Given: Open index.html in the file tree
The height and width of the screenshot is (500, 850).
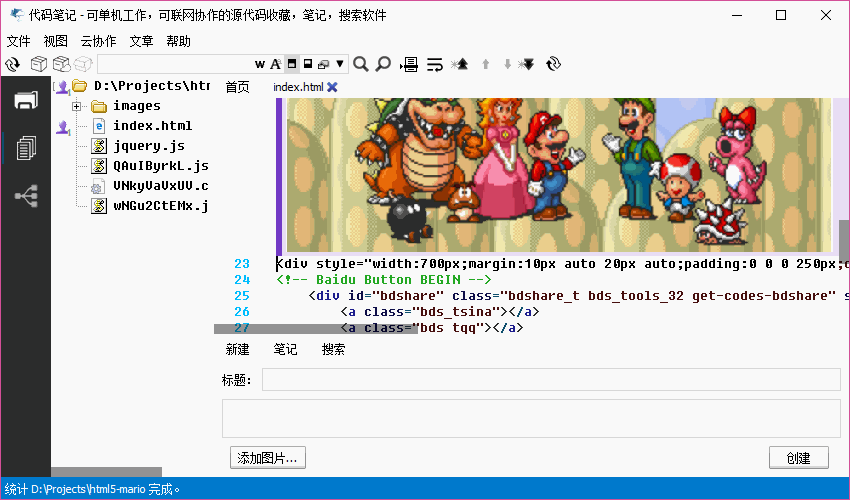Looking at the screenshot, I should click(152, 126).
